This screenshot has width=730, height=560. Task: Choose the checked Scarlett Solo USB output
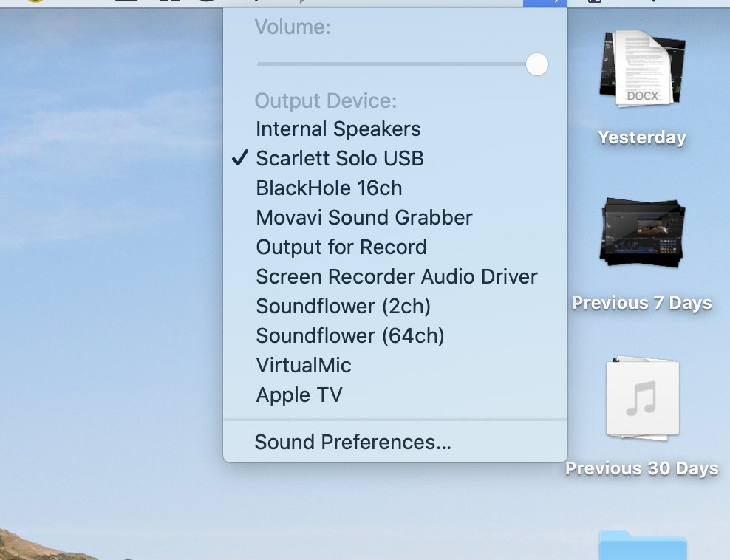coord(395,158)
